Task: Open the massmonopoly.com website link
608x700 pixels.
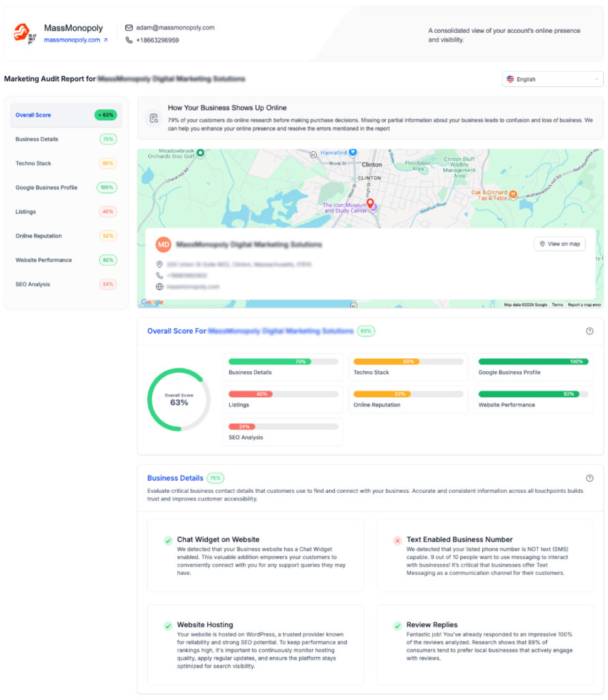Action: click(x=75, y=40)
